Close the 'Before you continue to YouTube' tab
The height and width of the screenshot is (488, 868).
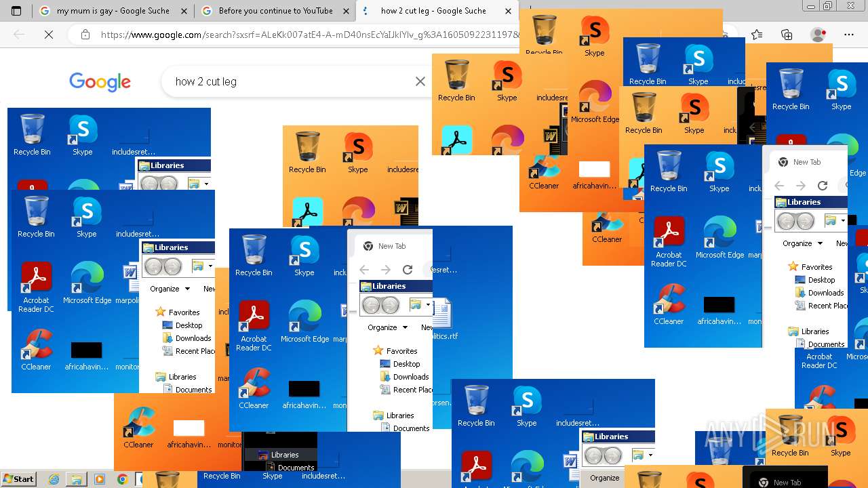[x=346, y=11]
